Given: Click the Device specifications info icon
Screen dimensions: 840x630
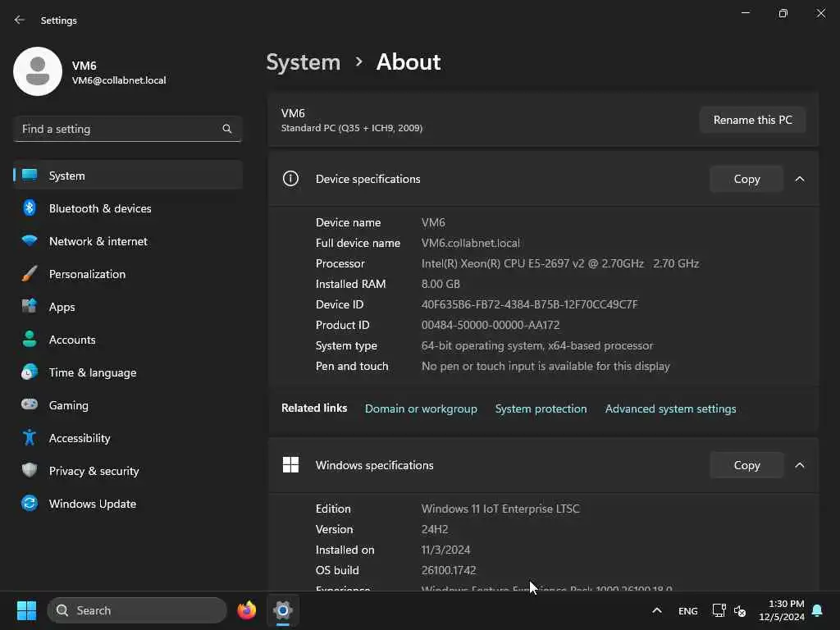Looking at the screenshot, I should 290,178.
